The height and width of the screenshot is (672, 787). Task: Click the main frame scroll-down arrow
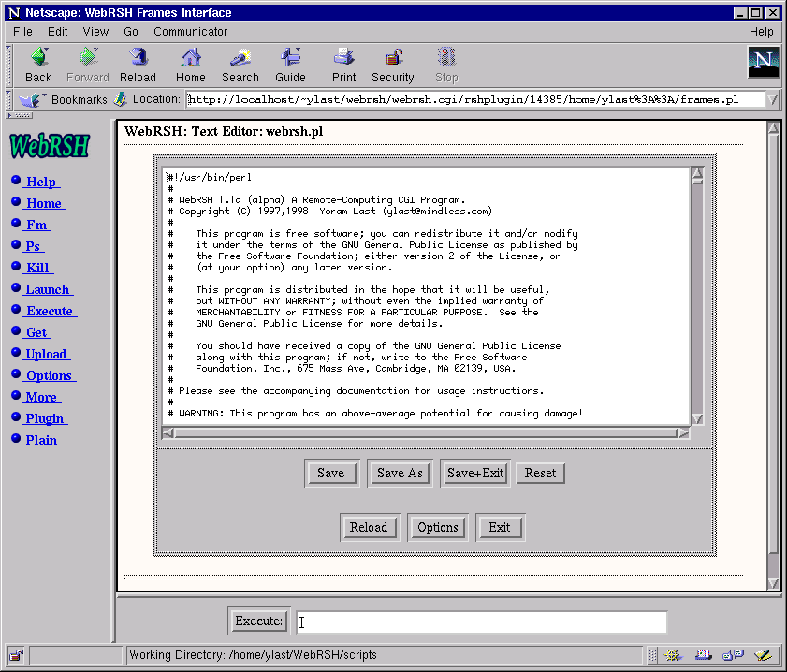pos(774,583)
